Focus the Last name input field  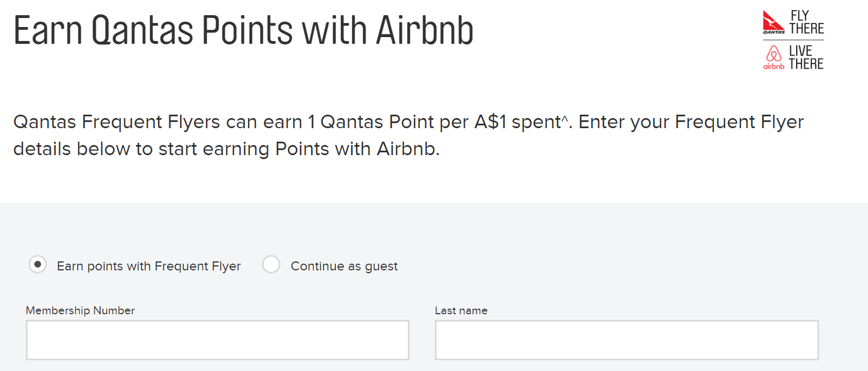[x=627, y=340]
